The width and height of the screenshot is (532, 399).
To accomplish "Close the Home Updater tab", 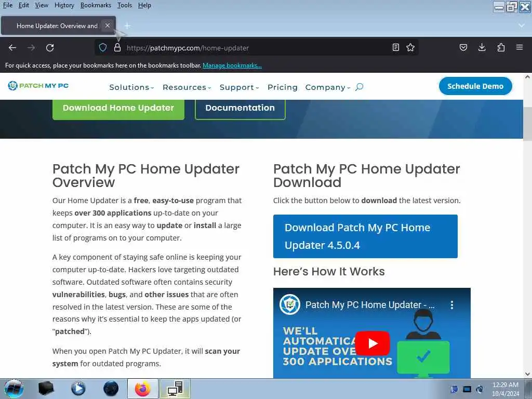I will pos(107,25).
